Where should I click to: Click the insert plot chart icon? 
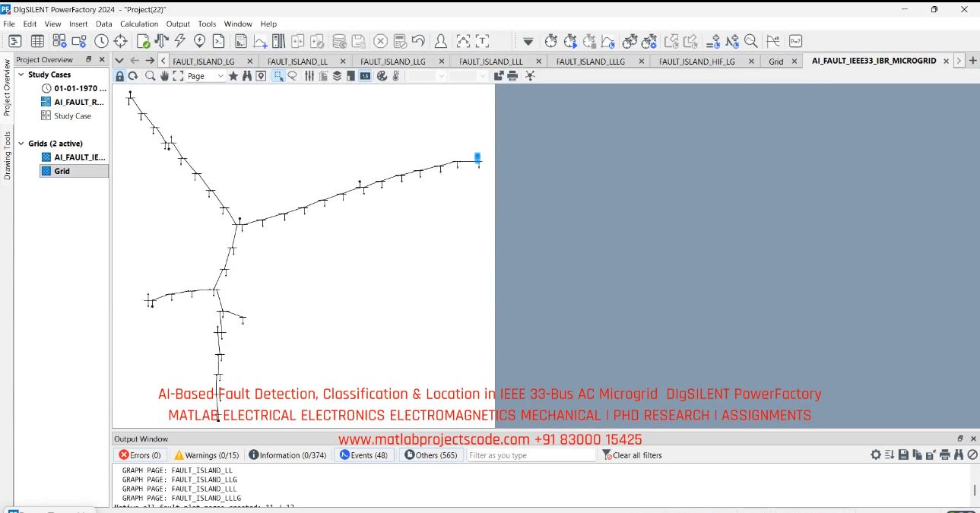260,41
